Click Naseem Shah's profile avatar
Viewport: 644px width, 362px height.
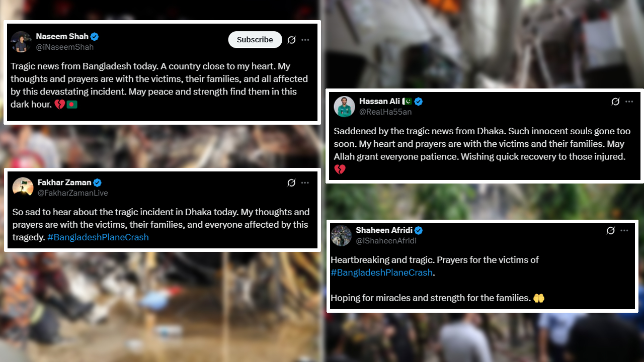pos(21,42)
